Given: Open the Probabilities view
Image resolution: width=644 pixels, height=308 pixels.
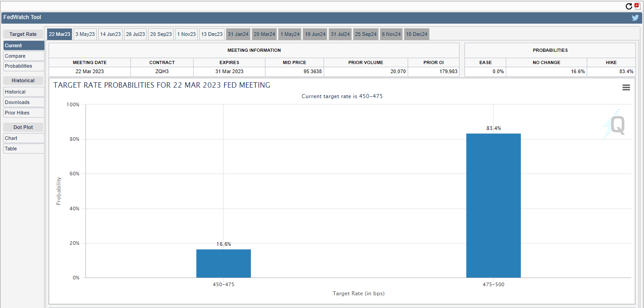Looking at the screenshot, I should tap(23, 66).
